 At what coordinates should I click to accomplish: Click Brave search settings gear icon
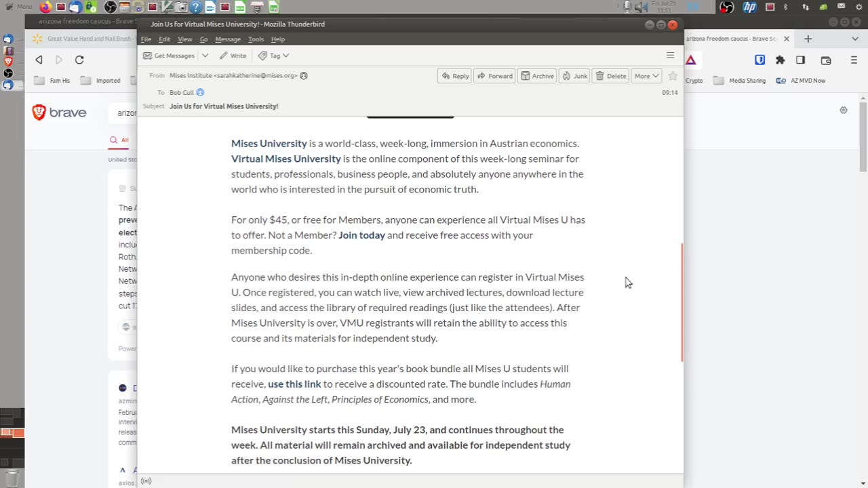pos(844,110)
